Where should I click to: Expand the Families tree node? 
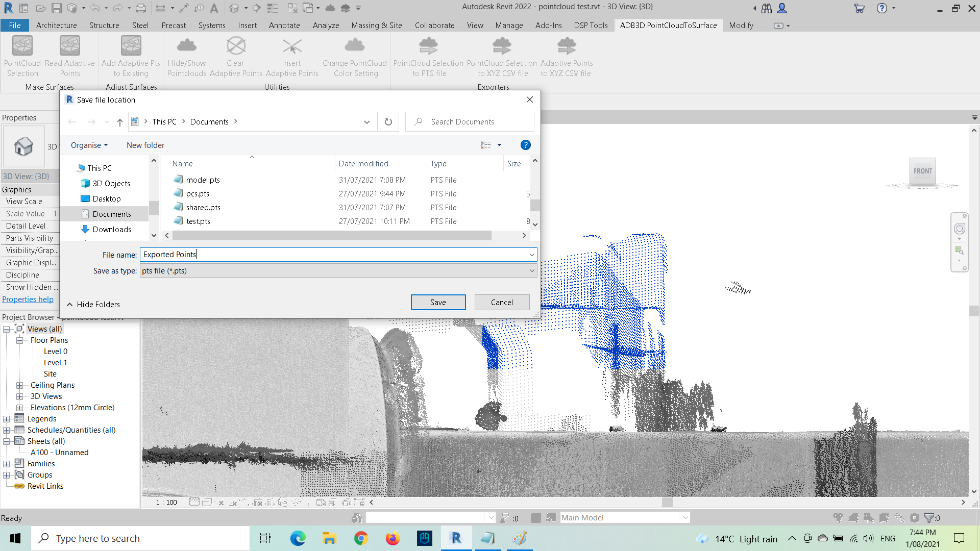[7, 464]
